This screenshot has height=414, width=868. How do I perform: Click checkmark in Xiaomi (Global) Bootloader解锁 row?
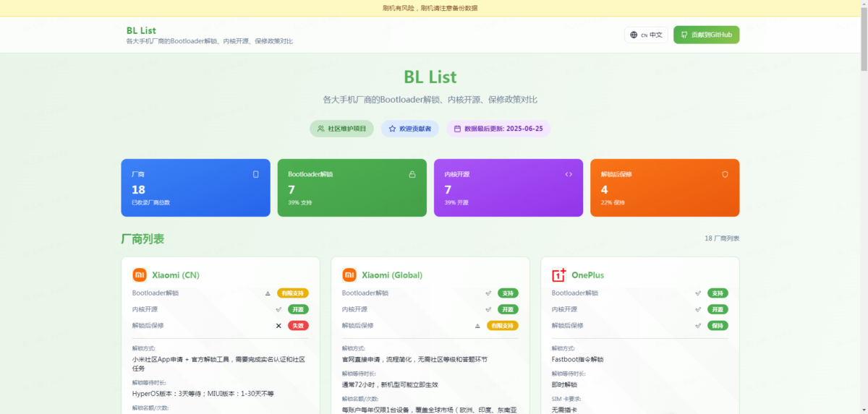click(488, 293)
